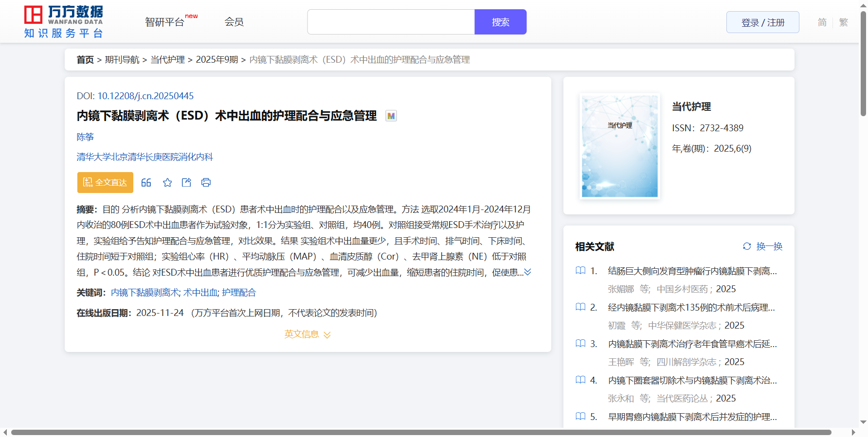The width and height of the screenshot is (868, 437).
Task: Favorite the article with star icon
Action: click(167, 183)
